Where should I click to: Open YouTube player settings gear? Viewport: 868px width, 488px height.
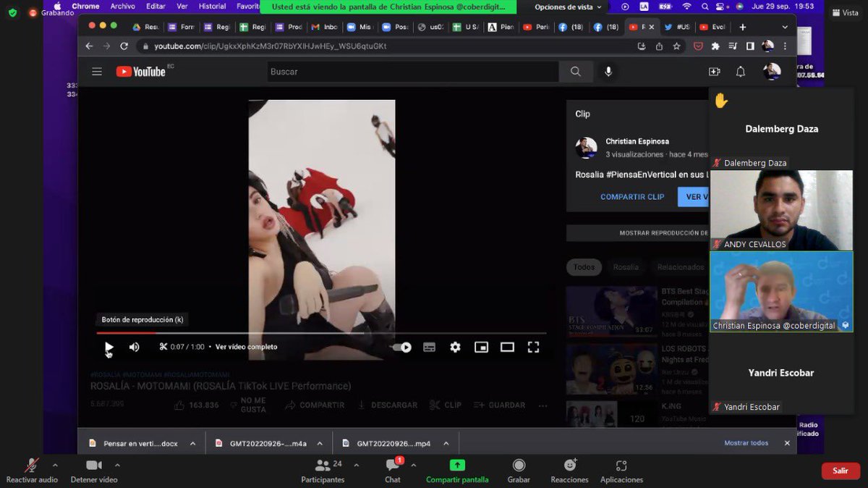click(455, 347)
